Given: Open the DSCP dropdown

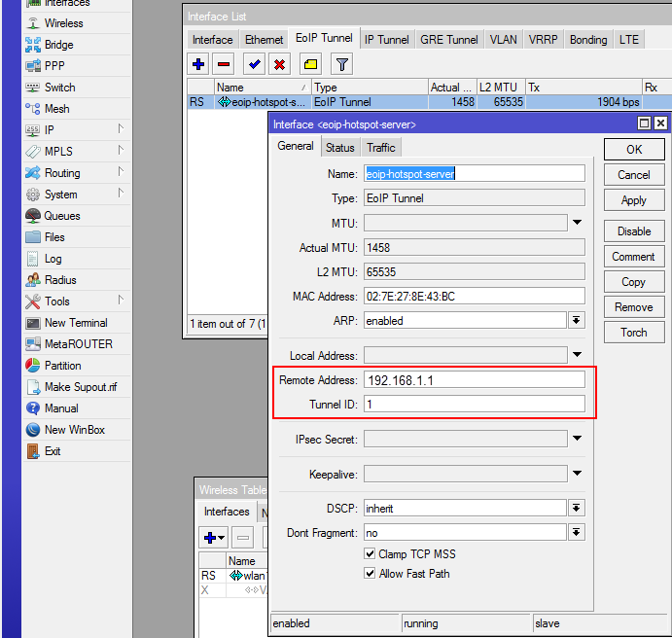Looking at the screenshot, I should pyautogui.click(x=577, y=509).
